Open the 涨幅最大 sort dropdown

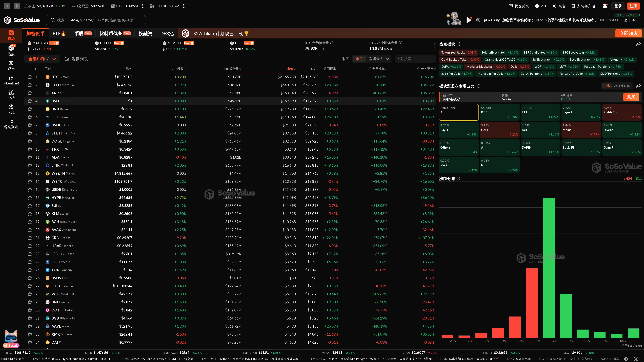tap(379, 59)
